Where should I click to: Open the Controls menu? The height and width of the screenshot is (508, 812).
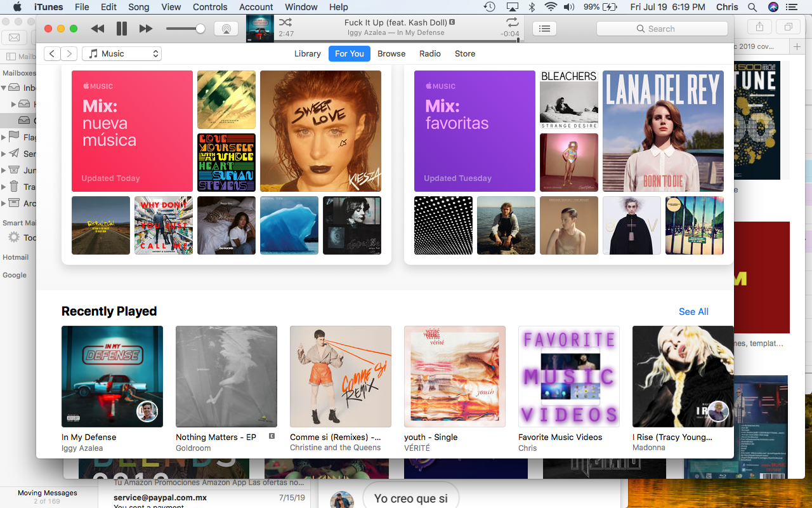coord(210,7)
